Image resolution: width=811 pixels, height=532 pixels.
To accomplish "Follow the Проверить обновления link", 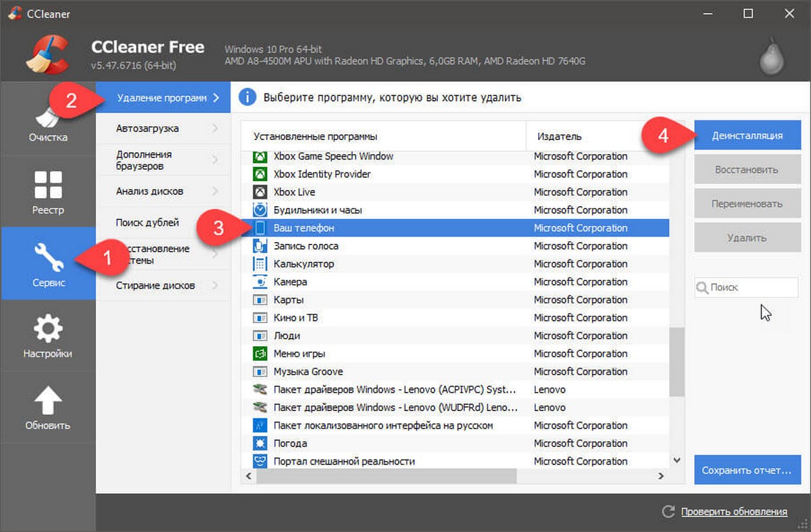I will [x=734, y=512].
